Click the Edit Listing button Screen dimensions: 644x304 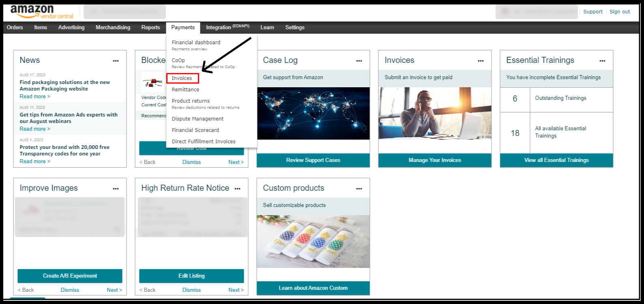pos(191,276)
